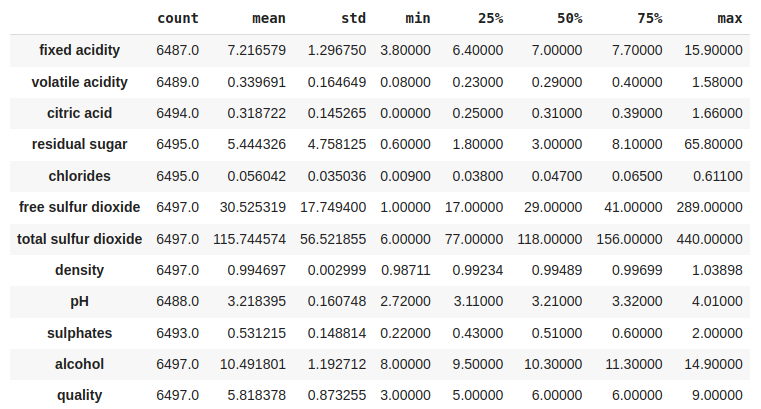Select the sulphates row label
761x409 pixels.
pyautogui.click(x=80, y=333)
